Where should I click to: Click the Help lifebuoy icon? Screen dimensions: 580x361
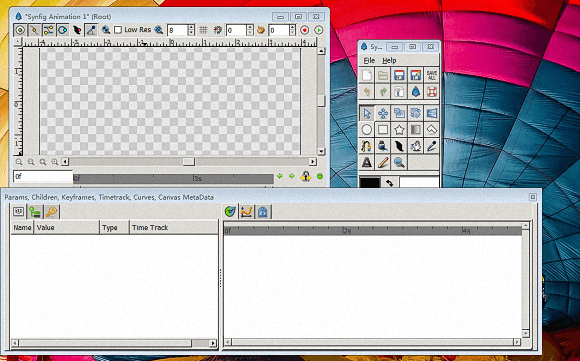[x=432, y=91]
